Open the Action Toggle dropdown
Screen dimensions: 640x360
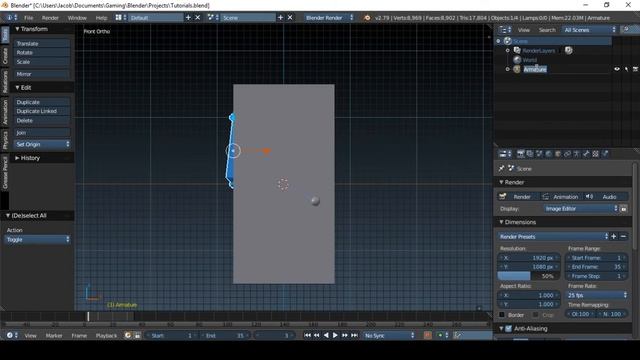(x=37, y=240)
